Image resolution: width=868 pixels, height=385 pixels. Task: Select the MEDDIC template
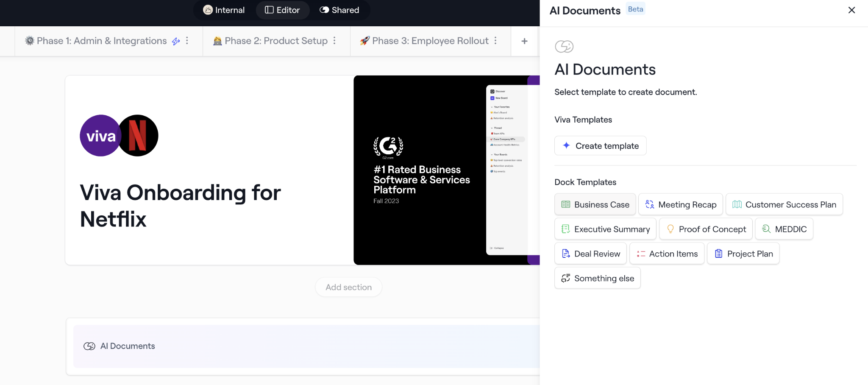tap(784, 229)
